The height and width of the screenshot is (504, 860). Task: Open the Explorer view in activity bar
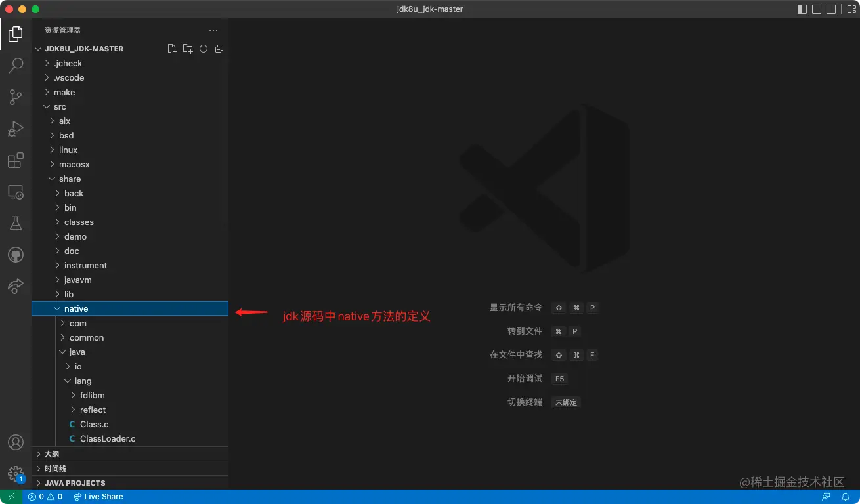point(16,33)
